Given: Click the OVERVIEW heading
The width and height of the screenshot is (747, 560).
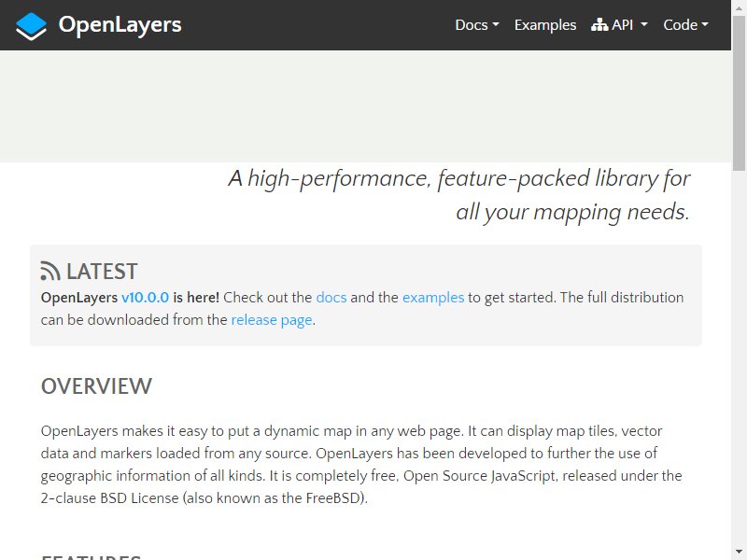Looking at the screenshot, I should (x=97, y=386).
